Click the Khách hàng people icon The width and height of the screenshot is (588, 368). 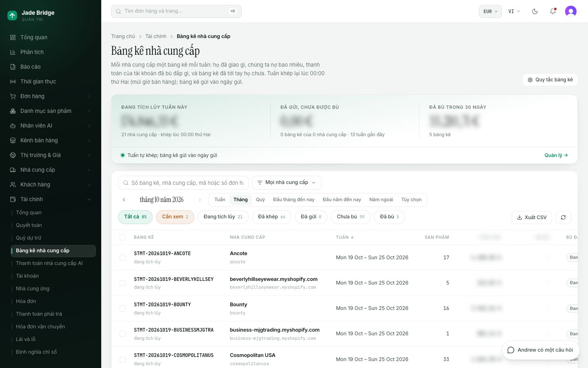coord(13,184)
